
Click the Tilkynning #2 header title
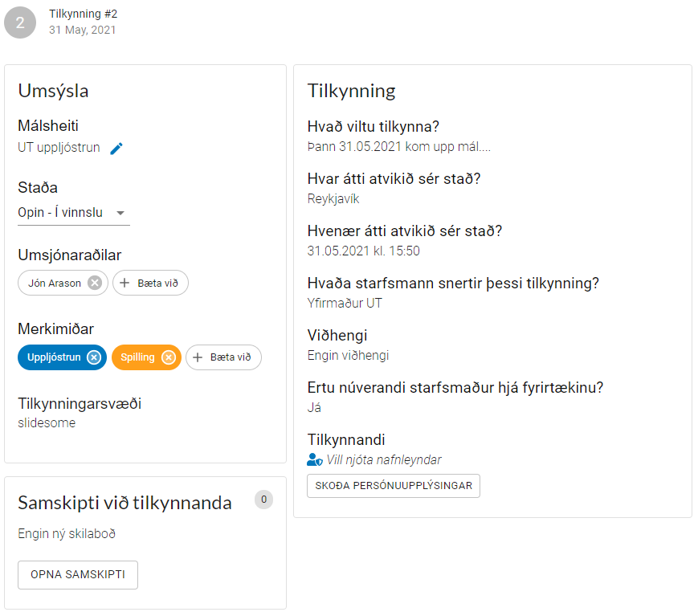83,14
